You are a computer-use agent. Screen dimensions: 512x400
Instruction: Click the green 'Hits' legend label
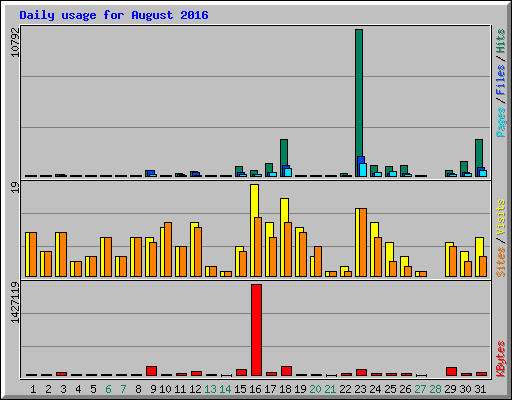tap(501, 41)
